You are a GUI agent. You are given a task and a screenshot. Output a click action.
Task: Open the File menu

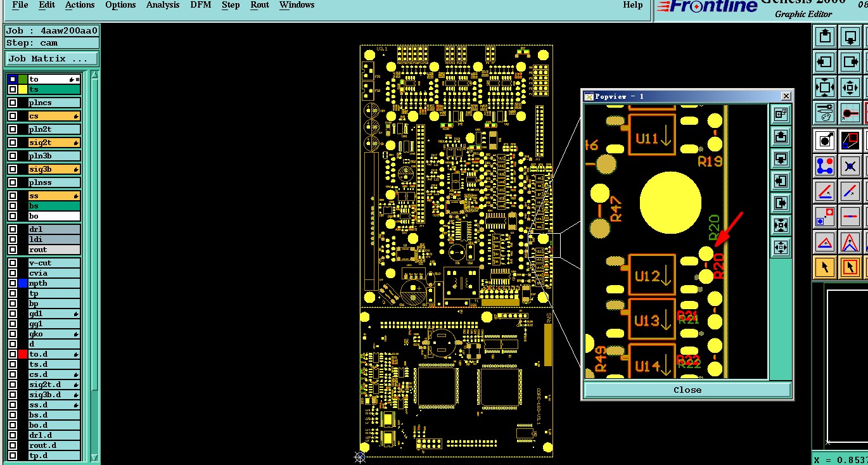20,4
